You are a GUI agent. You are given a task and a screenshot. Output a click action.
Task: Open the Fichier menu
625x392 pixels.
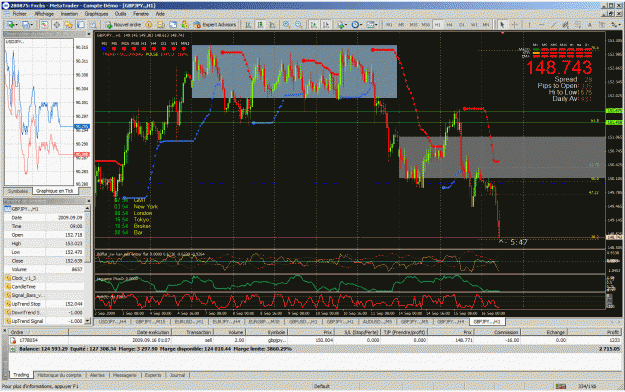pos(19,14)
